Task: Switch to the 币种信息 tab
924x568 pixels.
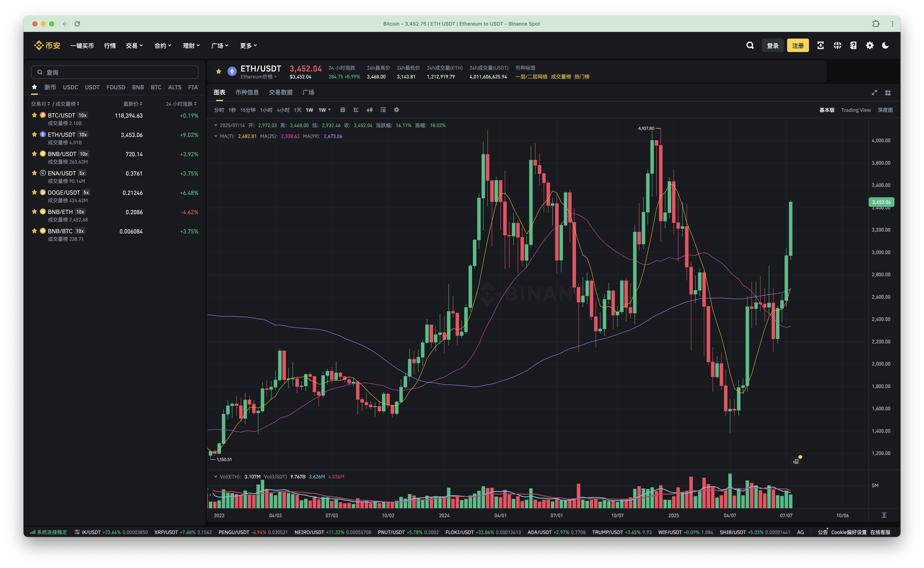Action: pos(247,92)
